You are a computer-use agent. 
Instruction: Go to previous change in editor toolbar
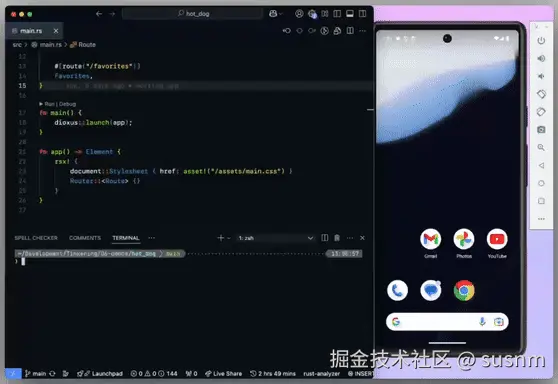pos(287,31)
